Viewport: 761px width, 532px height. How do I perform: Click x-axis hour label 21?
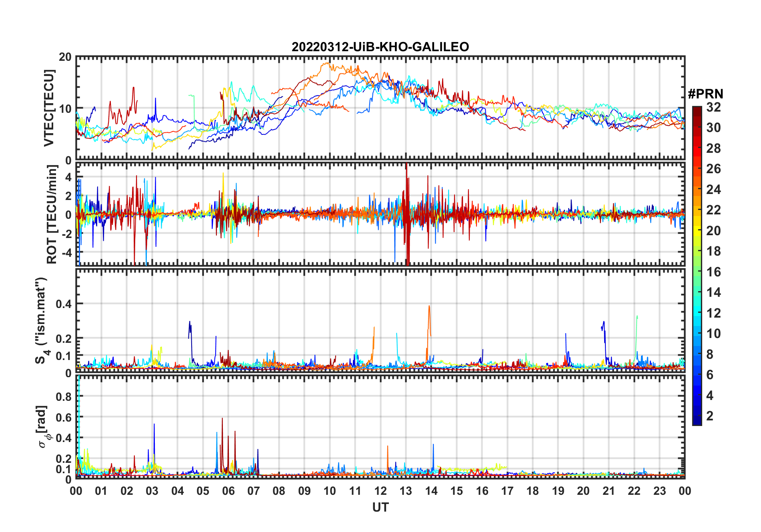609,491
